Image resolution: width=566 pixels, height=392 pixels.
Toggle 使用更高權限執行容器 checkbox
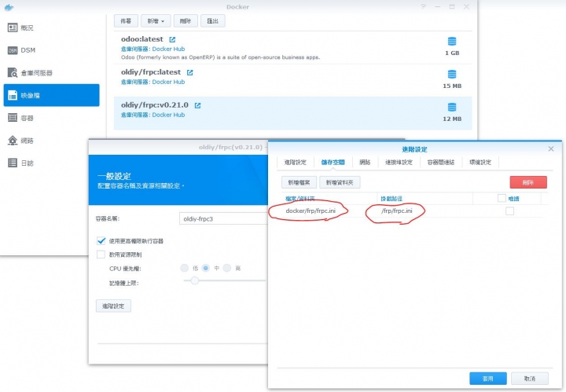(x=101, y=240)
